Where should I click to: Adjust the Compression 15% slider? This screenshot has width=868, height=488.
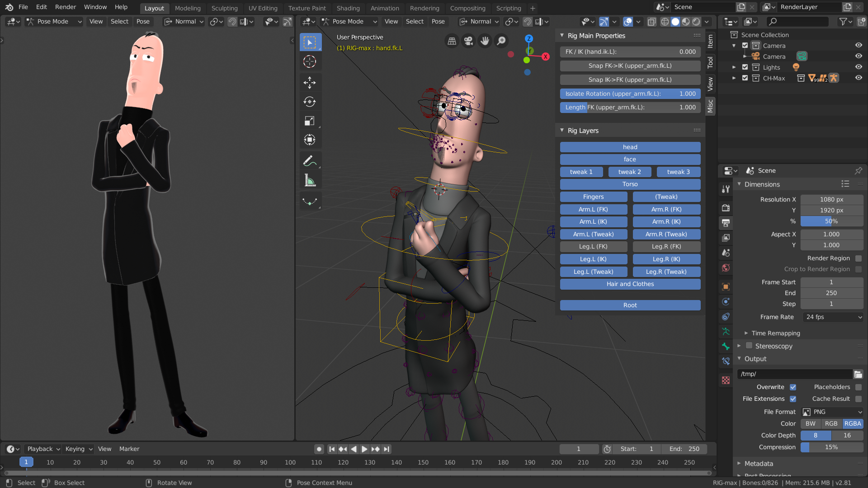[831, 447]
